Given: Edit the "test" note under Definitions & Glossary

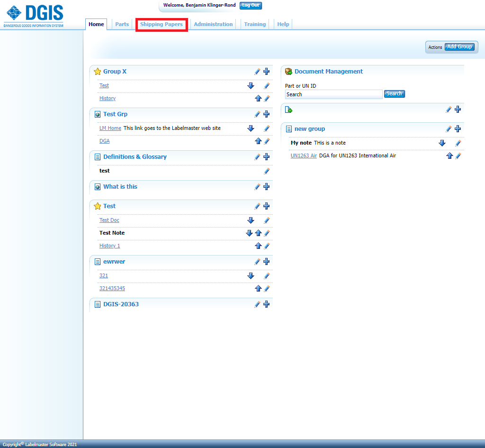Looking at the screenshot, I should tap(266, 171).
